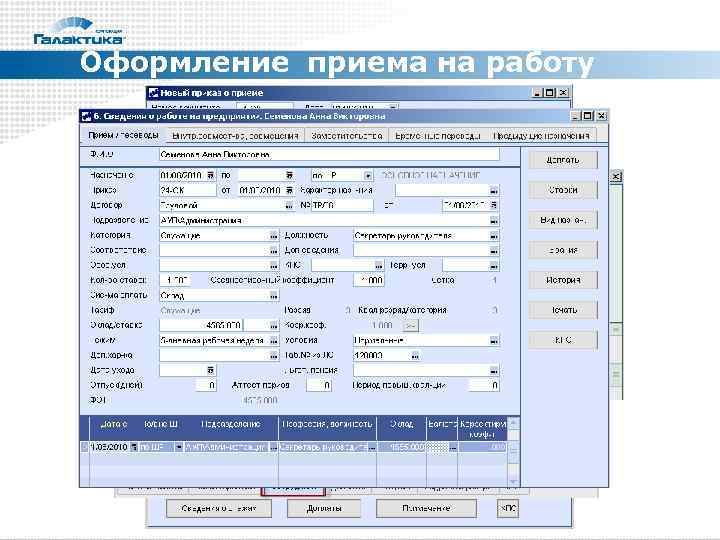Viewport: 720px width, 540px height.
Task: Expand the 'по ШР' dropdown near Назначен
Action: pyautogui.click(x=368, y=175)
